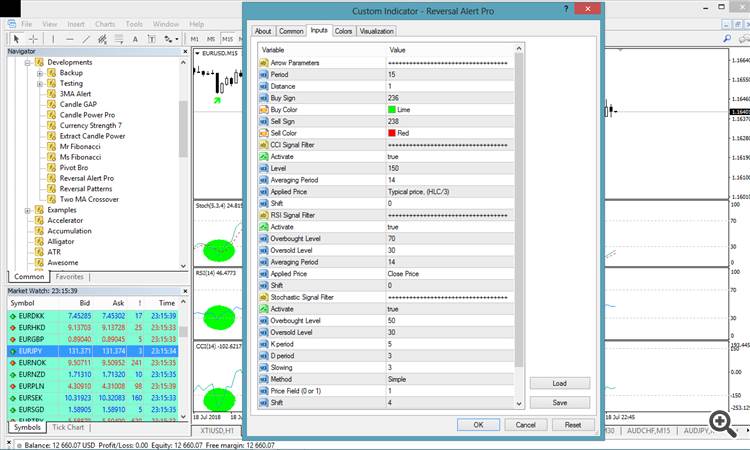This screenshot has width=750, height=450.
Task: Click the ATR indicator icon
Action: [x=39, y=252]
